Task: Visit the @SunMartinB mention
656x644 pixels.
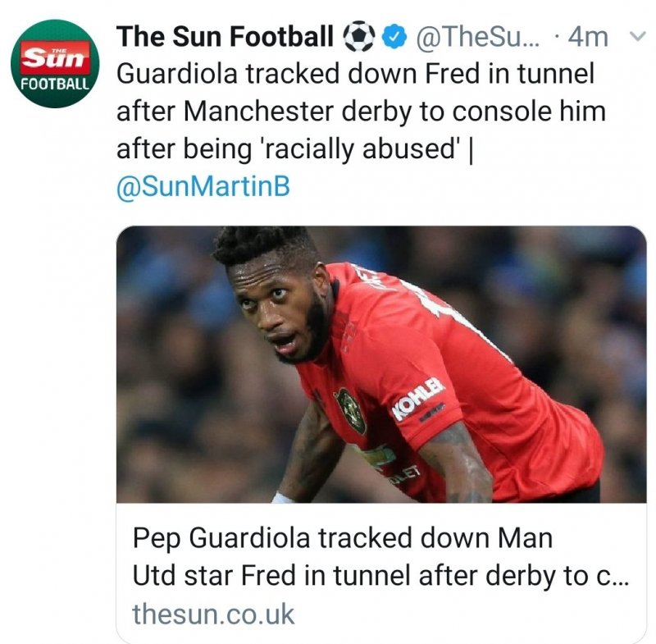Action: coord(203,186)
